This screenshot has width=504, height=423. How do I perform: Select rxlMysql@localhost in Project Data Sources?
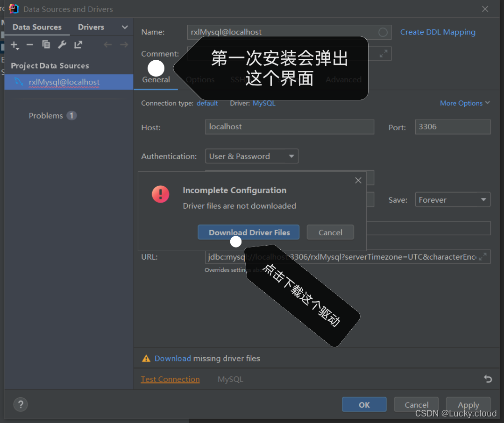point(69,82)
